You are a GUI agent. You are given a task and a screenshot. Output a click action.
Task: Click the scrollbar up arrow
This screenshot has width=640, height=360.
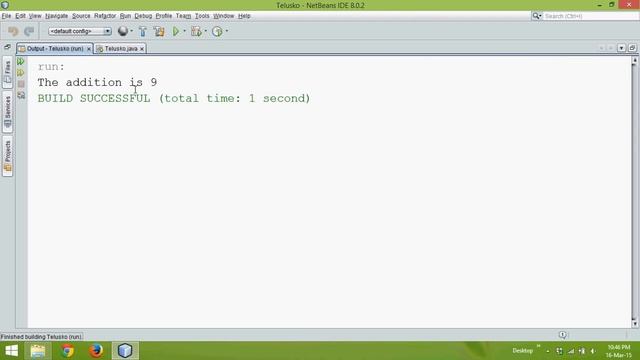[x=635, y=60]
